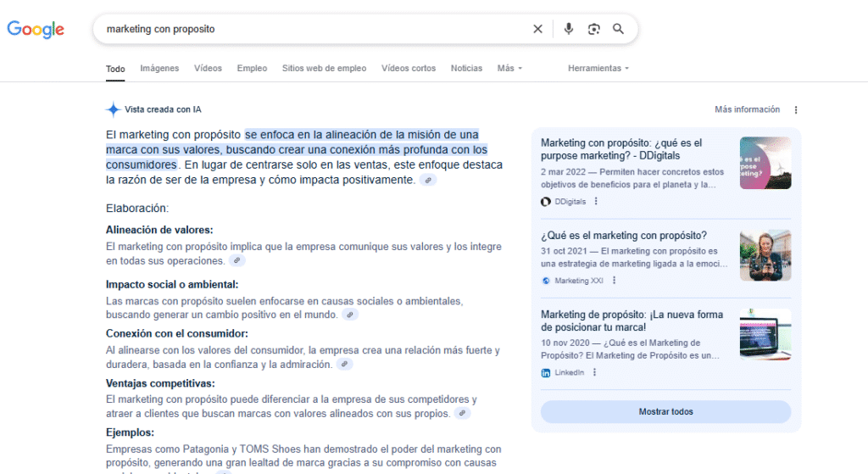This screenshot has height=474, width=868.
Task: Expand the Herramientas dropdown
Action: [598, 68]
